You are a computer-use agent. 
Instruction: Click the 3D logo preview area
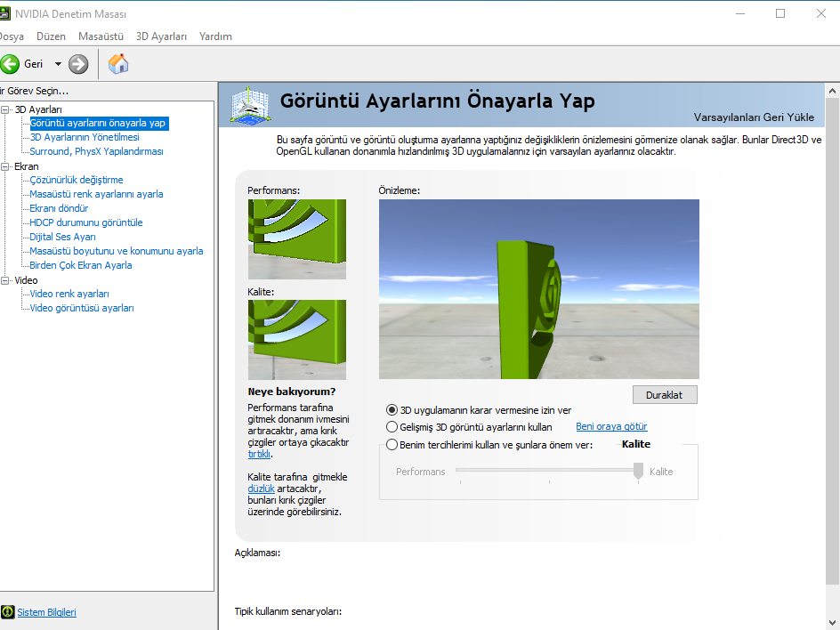[539, 288]
